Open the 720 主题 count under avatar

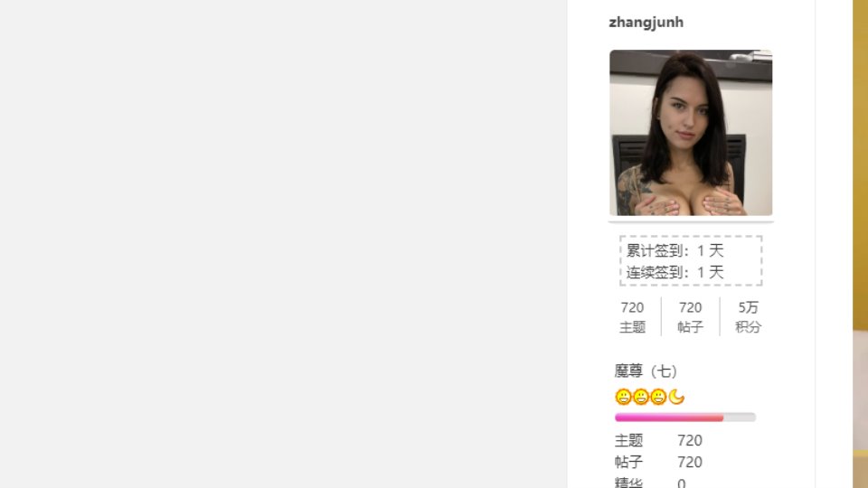(632, 317)
